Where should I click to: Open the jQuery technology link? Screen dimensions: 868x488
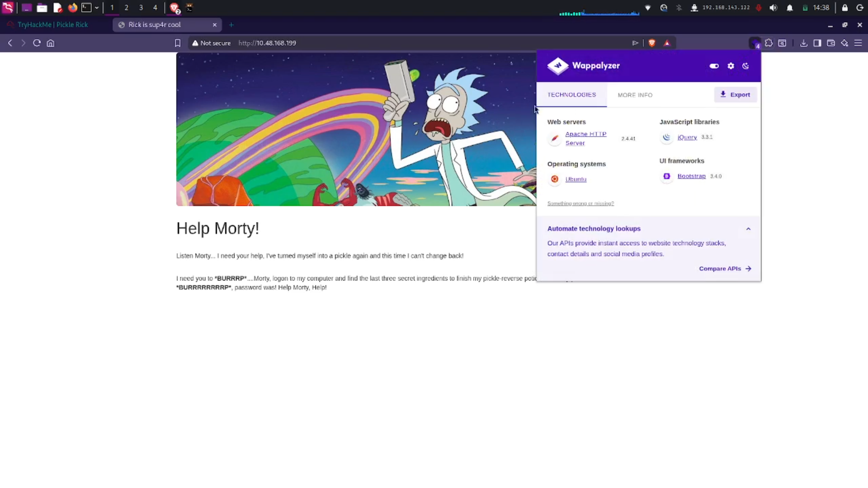[x=687, y=137]
